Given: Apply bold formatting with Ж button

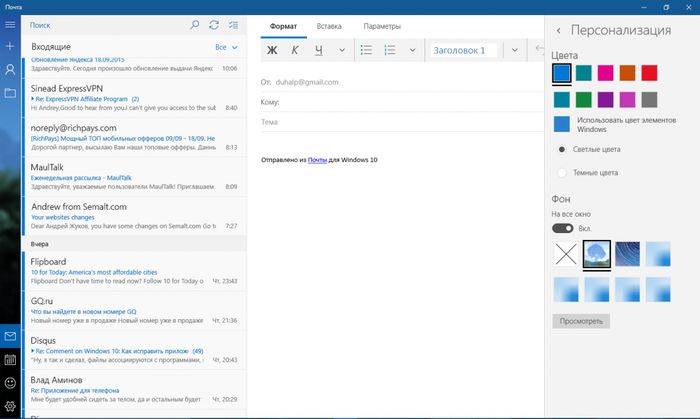Looking at the screenshot, I should pyautogui.click(x=272, y=50).
